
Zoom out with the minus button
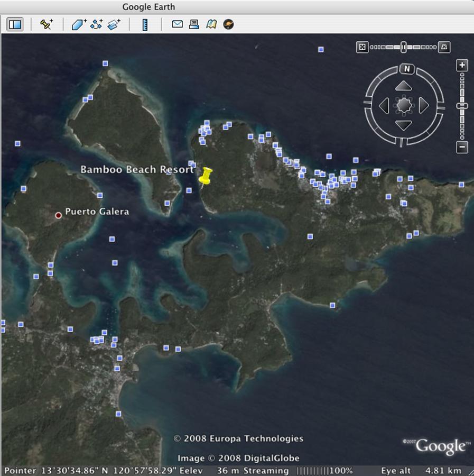click(462, 147)
